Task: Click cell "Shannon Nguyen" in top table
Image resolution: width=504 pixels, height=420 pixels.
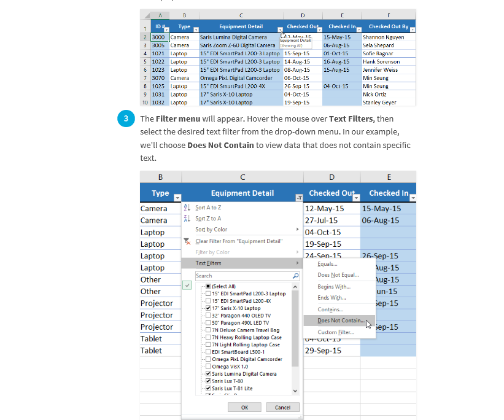Action: (x=389, y=37)
